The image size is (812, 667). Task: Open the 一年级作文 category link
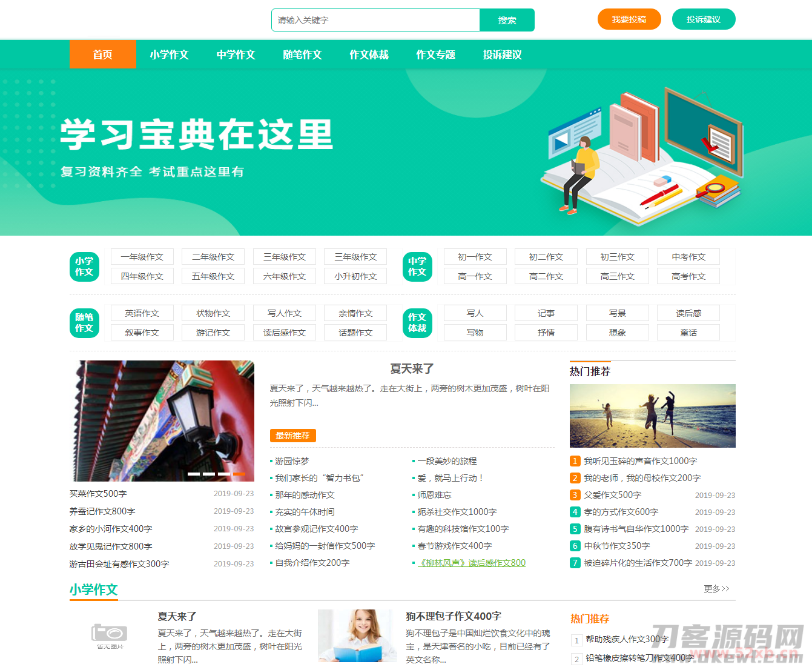point(142,256)
